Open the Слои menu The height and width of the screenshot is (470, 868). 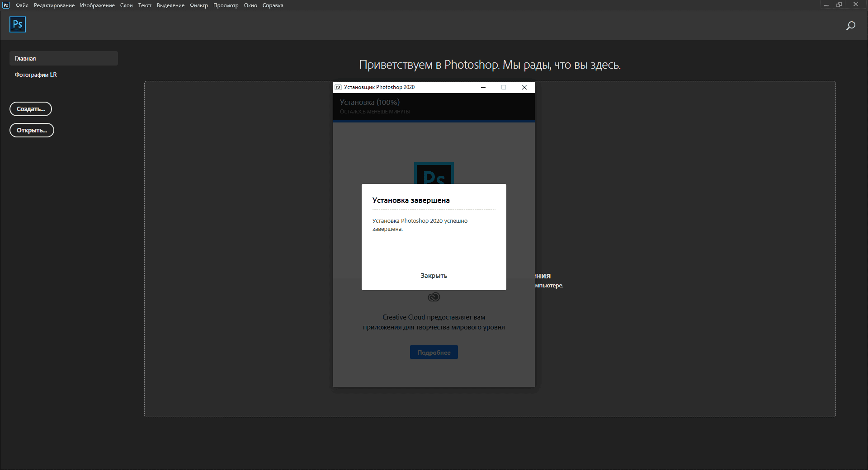pyautogui.click(x=126, y=5)
